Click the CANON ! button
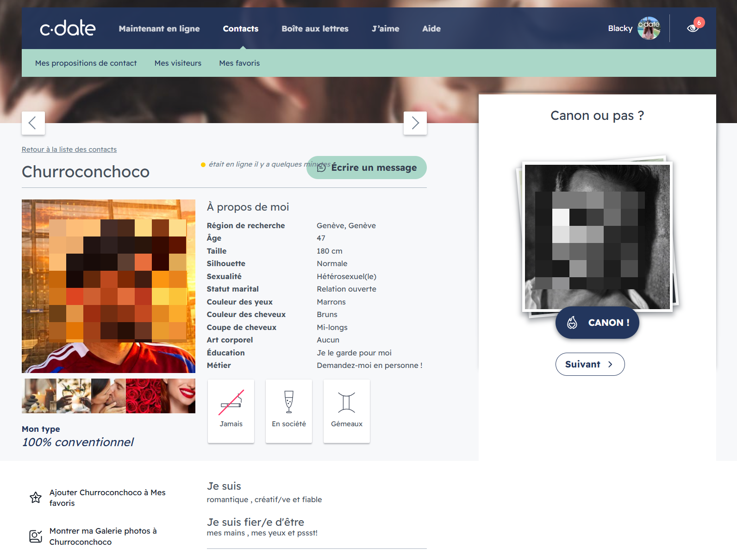This screenshot has height=560, width=737. pyautogui.click(x=597, y=323)
